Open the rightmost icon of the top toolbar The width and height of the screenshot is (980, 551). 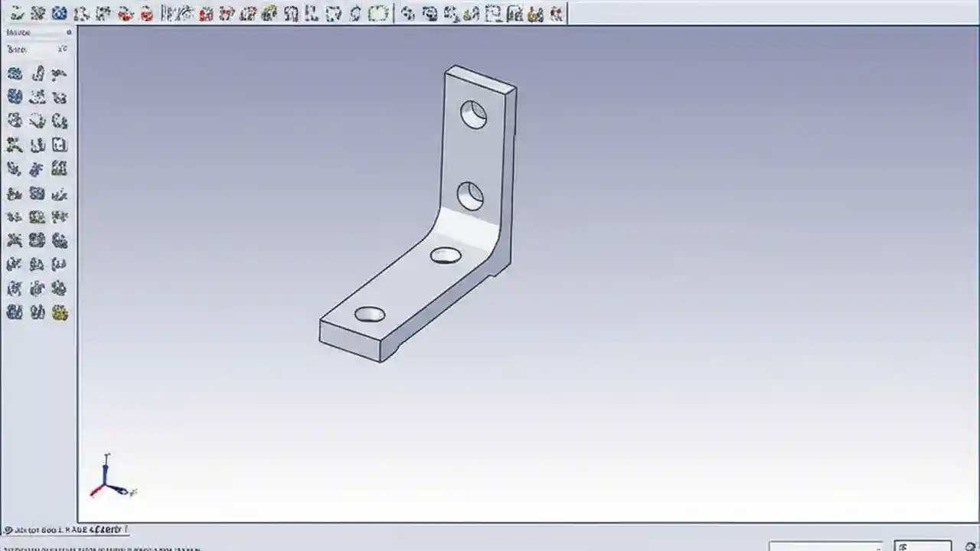click(x=556, y=13)
